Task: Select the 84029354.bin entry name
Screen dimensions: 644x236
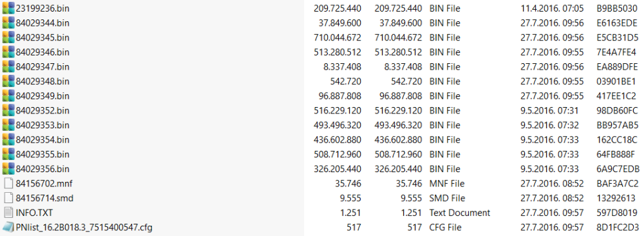Action: [43, 140]
